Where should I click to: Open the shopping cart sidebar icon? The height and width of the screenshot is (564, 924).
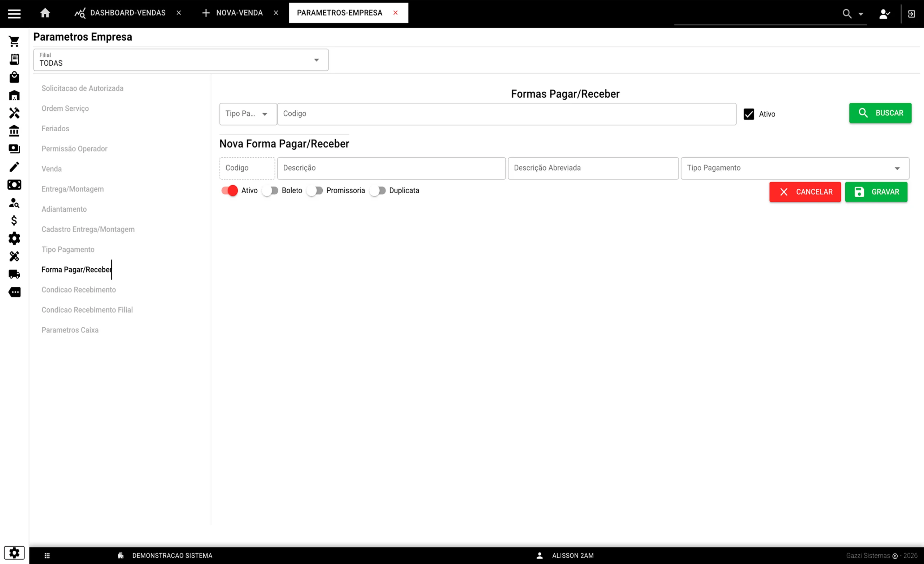pos(14,41)
